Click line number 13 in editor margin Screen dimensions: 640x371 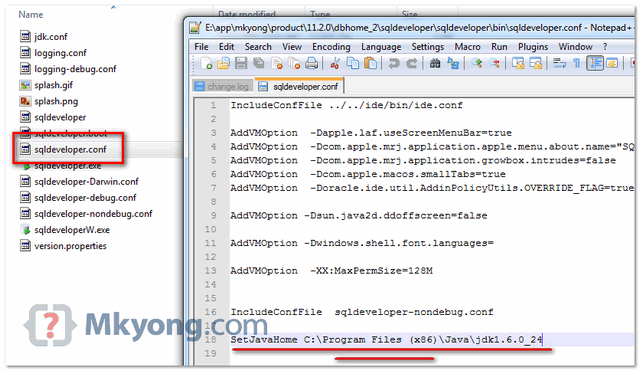(x=210, y=271)
